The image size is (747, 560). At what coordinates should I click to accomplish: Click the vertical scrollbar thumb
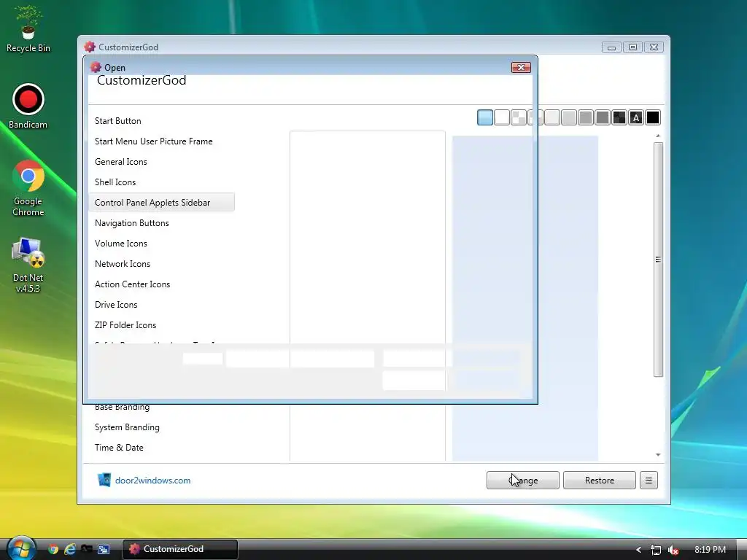658,260
